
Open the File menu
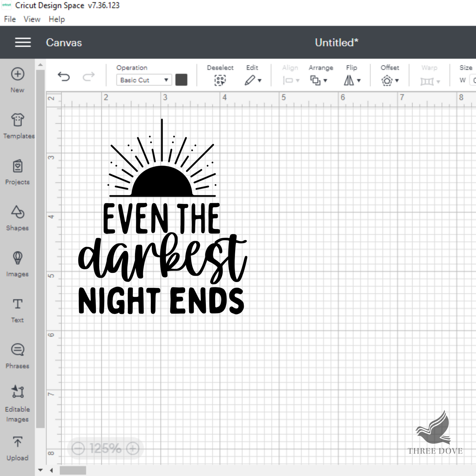(10, 19)
